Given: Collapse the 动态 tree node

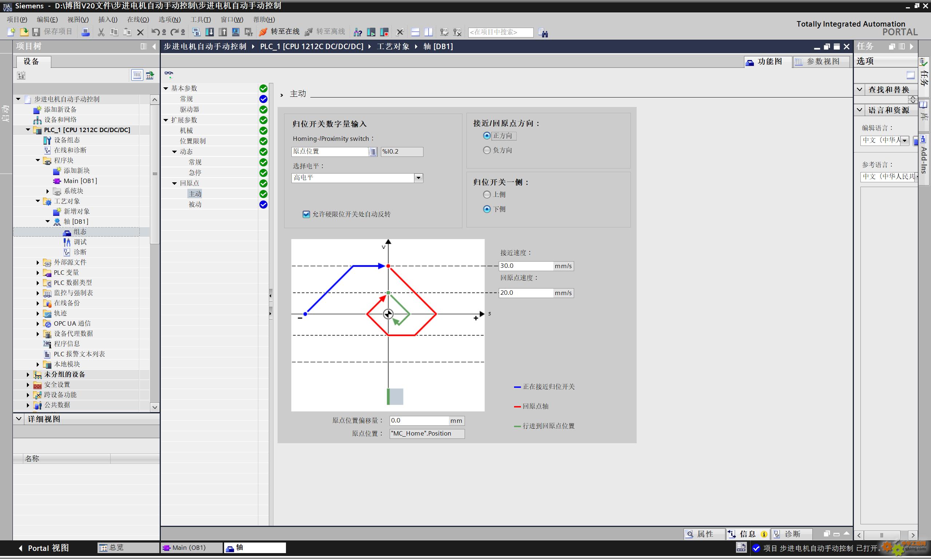Looking at the screenshot, I should click(x=175, y=152).
